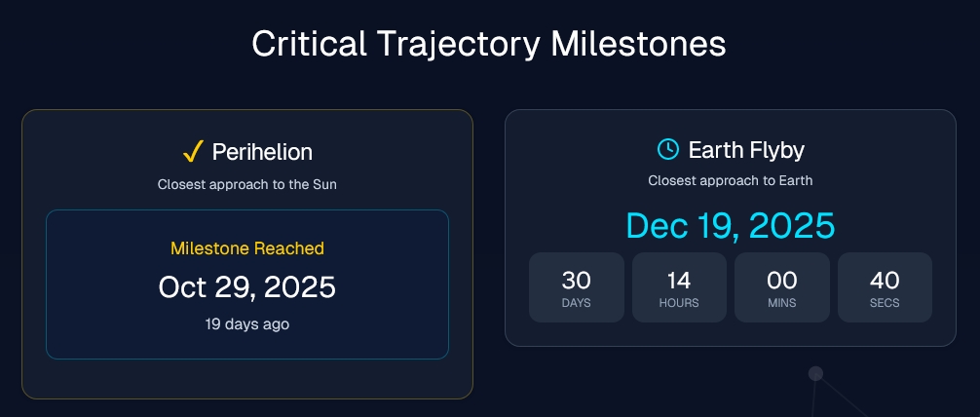
Task: Click the "MINS" label in the countdown
Action: pos(782,303)
